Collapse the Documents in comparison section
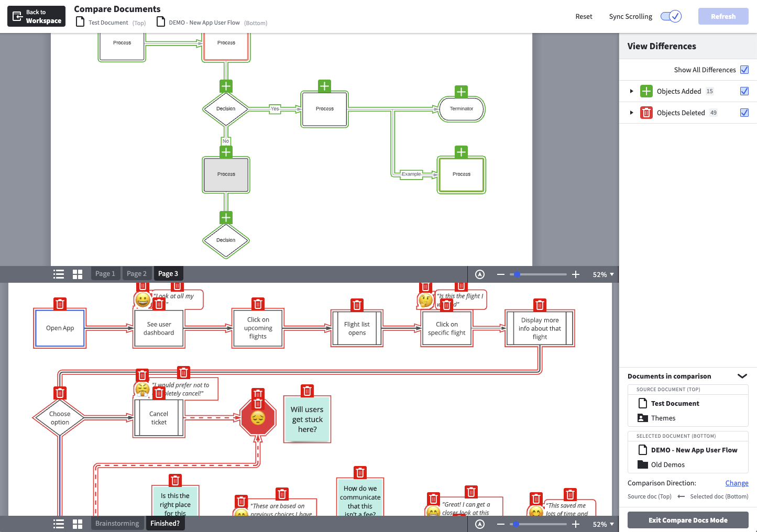 [742, 376]
